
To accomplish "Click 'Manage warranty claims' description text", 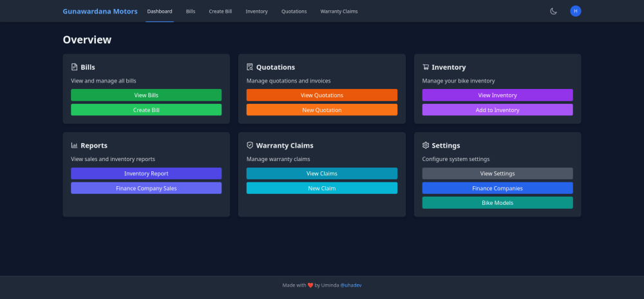I will pos(278,159).
